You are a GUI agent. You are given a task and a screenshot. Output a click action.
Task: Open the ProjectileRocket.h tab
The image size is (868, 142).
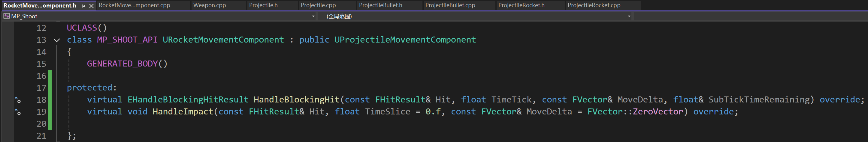[521, 5]
